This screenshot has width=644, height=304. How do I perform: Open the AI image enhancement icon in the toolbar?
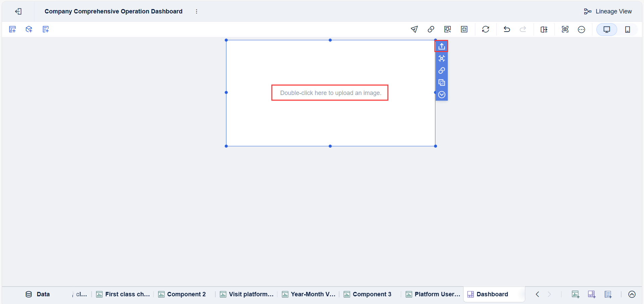[447, 29]
